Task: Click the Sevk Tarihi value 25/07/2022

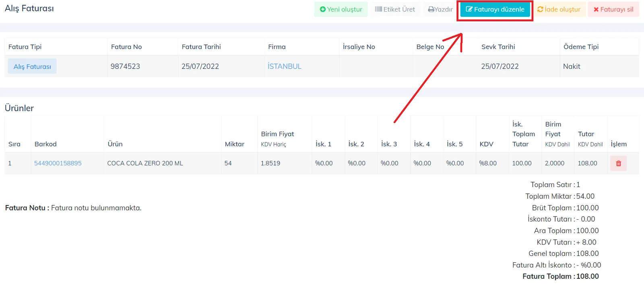Action: (x=500, y=66)
